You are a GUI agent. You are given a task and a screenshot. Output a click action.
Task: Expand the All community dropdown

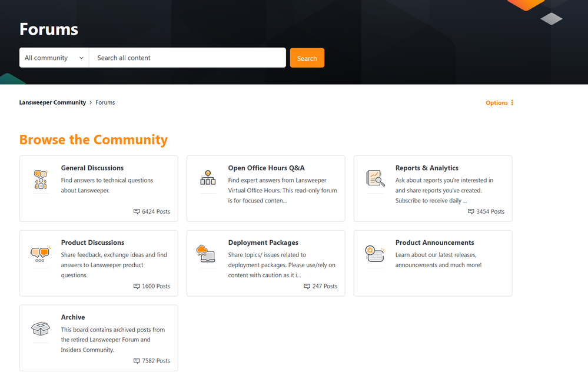pos(54,58)
